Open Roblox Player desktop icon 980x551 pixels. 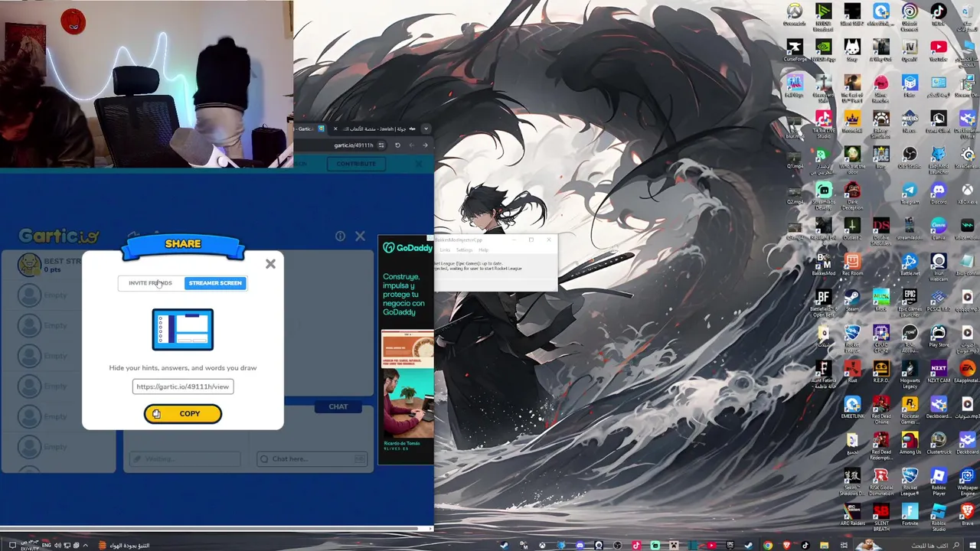[x=939, y=481]
